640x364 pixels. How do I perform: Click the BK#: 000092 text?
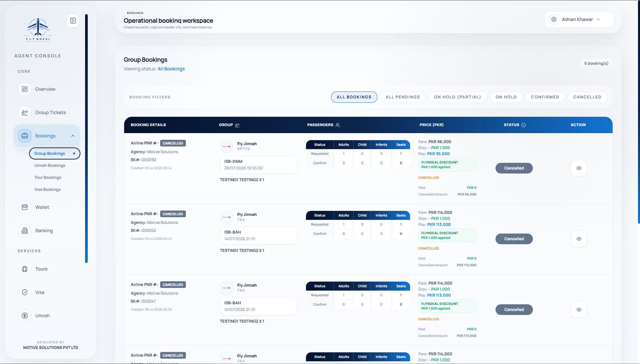[x=143, y=160]
